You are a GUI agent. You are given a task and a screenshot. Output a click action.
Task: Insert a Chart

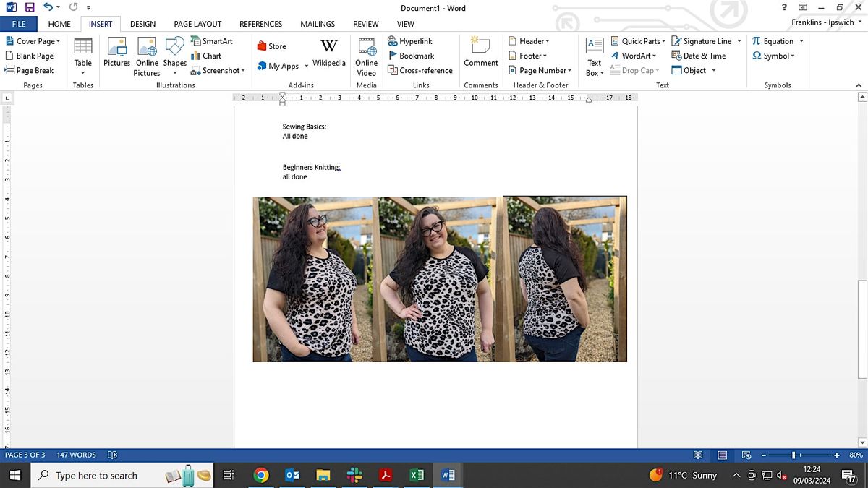(x=206, y=56)
